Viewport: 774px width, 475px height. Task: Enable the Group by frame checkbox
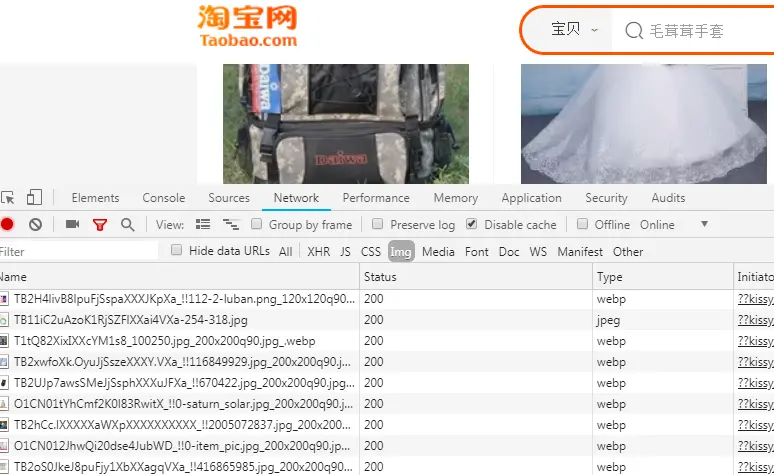click(x=256, y=224)
